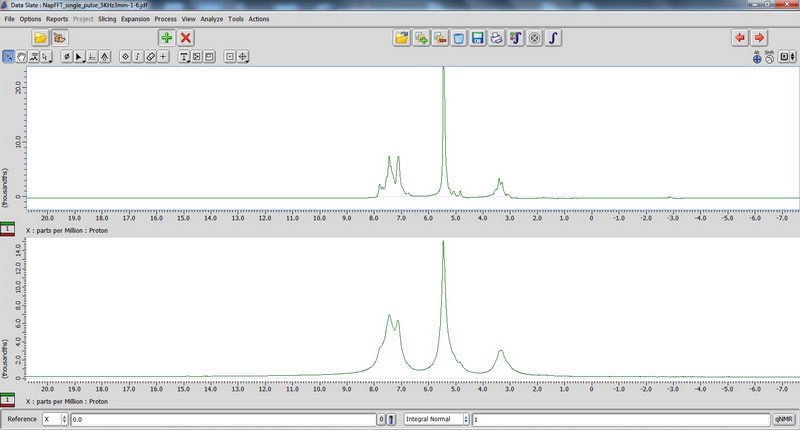Click the integral symbol icon

(x=554, y=38)
